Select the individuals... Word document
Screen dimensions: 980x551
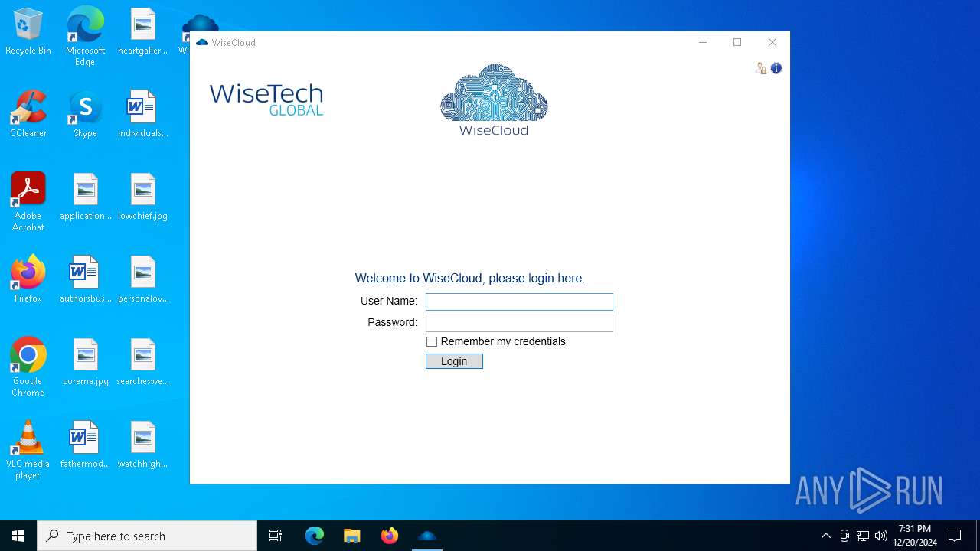pos(143,115)
